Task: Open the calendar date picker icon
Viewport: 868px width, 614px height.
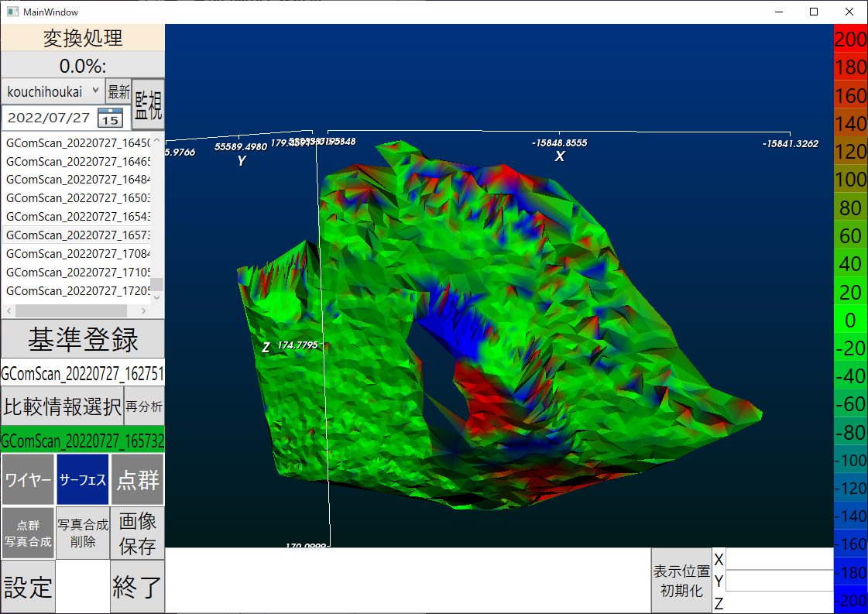Action: coord(111,118)
